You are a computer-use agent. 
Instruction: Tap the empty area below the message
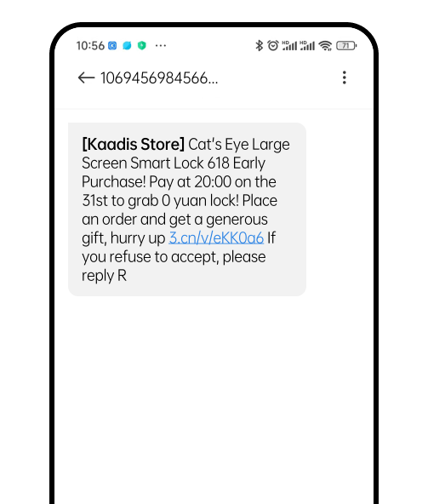(x=214, y=398)
